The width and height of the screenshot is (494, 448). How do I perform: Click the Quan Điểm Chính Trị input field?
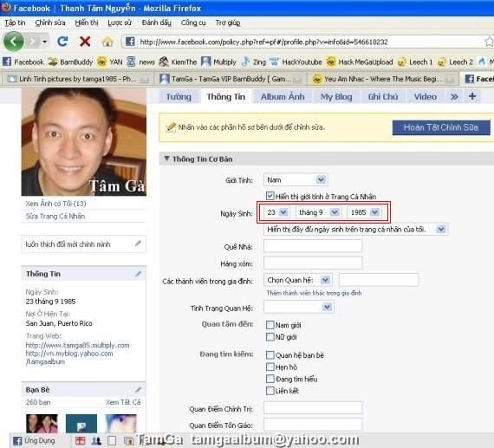(313, 407)
